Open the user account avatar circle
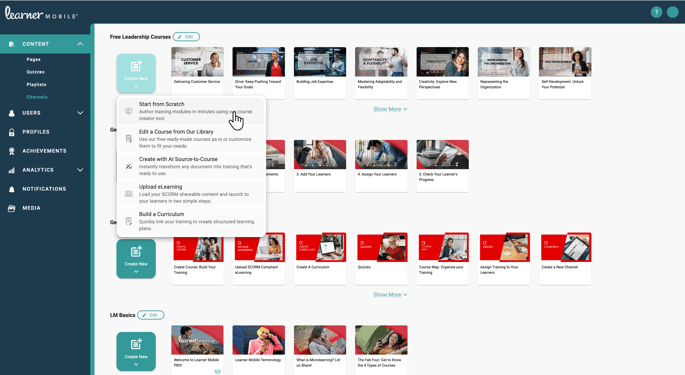Image resolution: width=685 pixels, height=375 pixels. click(672, 12)
